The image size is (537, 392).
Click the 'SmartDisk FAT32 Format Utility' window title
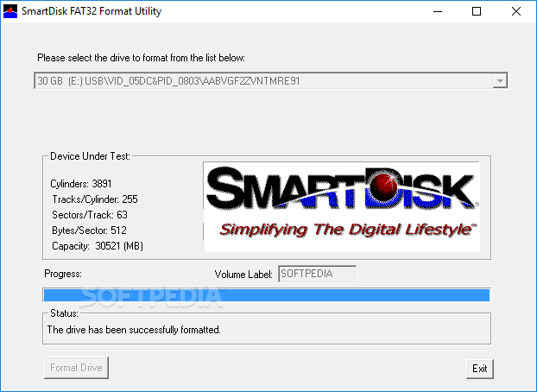click(92, 11)
